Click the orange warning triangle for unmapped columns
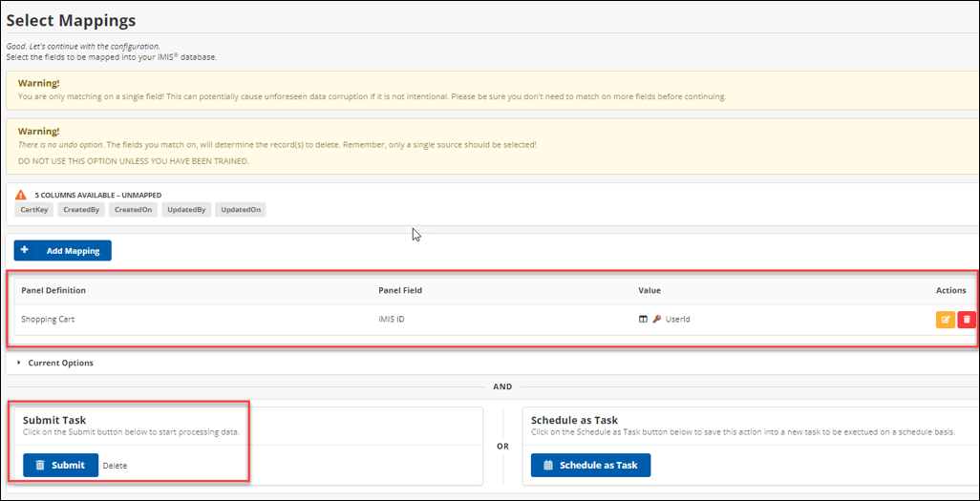This screenshot has height=501, width=980. 21,195
